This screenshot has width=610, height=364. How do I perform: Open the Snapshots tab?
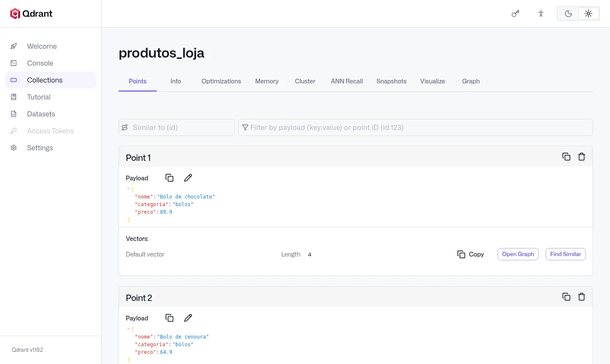(x=391, y=81)
